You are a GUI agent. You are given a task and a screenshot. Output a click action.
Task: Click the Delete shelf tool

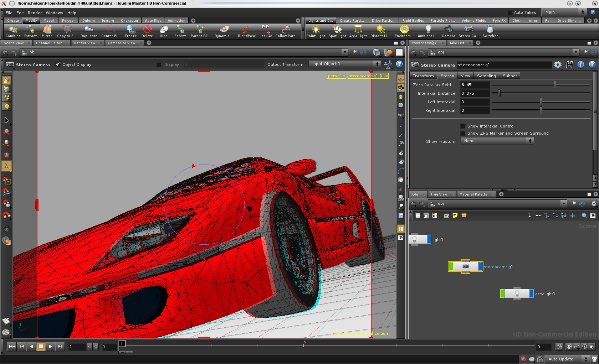tap(147, 31)
